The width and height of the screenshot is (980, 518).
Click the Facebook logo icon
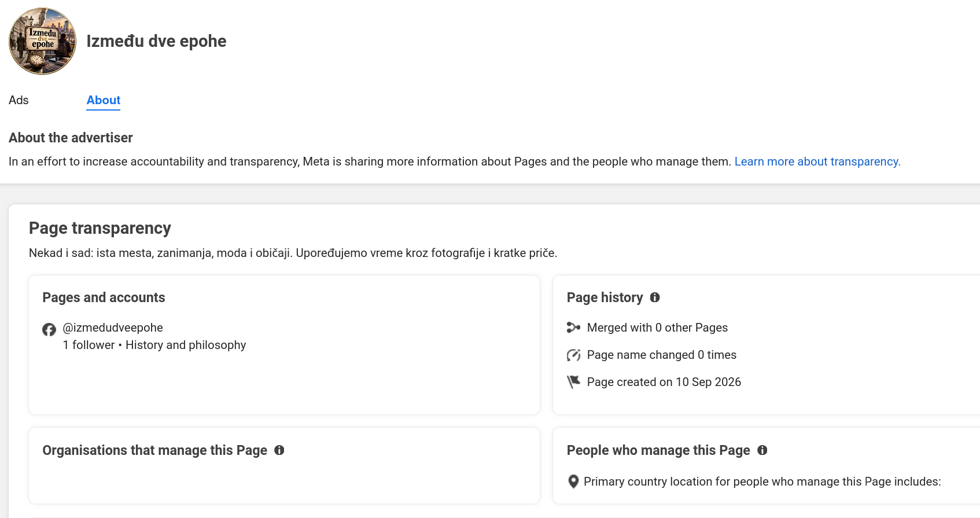(x=49, y=329)
